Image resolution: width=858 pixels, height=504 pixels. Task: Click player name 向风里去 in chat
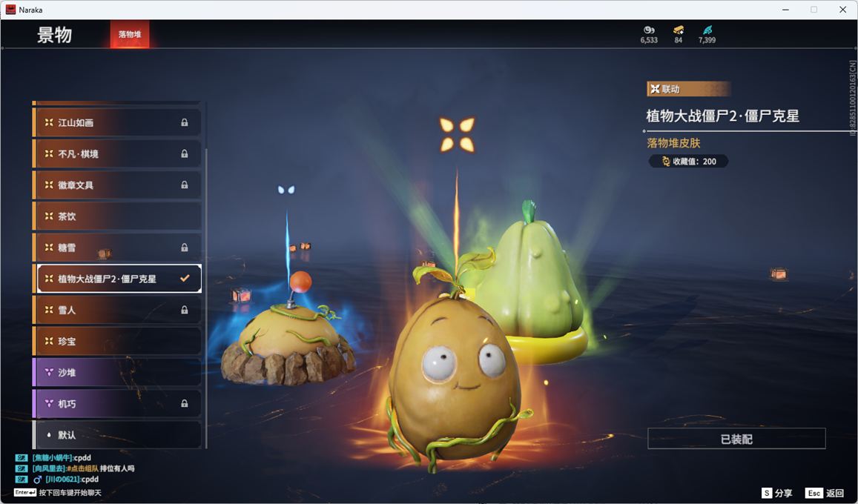pyautogui.click(x=49, y=468)
